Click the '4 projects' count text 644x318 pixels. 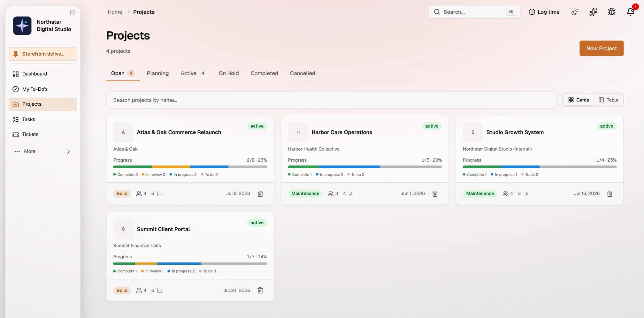tap(118, 51)
